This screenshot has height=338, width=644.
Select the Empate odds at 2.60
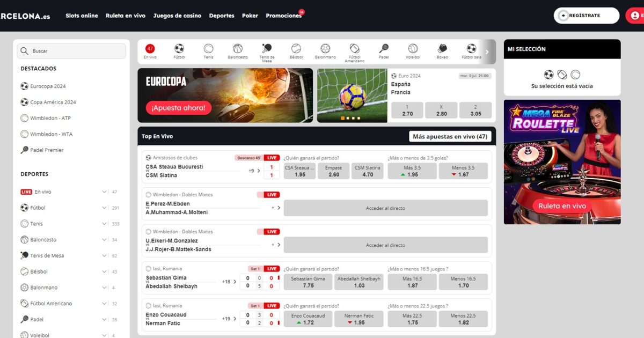click(333, 171)
